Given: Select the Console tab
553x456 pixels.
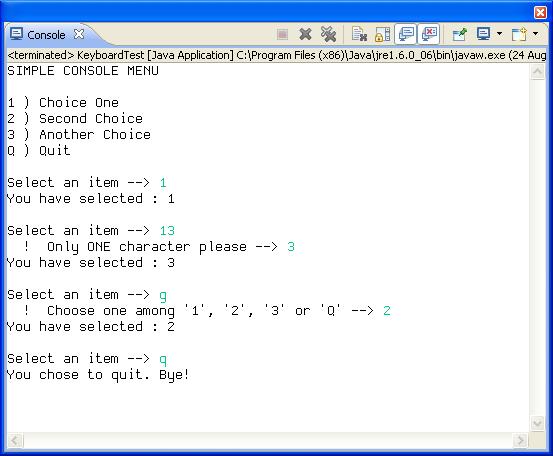Looking at the screenshot, I should click(46, 35).
